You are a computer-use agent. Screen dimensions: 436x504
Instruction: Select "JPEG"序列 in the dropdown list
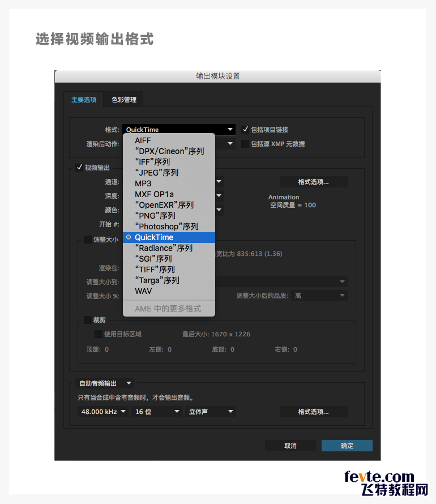click(x=156, y=173)
